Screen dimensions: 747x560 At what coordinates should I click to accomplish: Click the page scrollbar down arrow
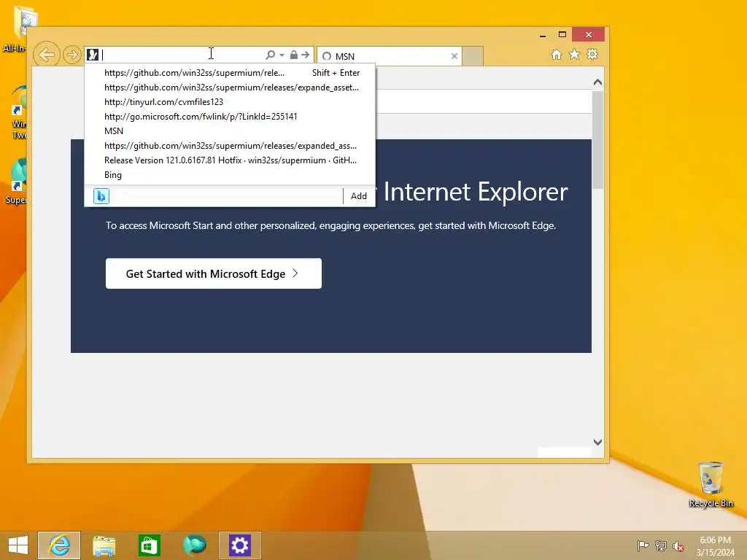[x=597, y=443]
